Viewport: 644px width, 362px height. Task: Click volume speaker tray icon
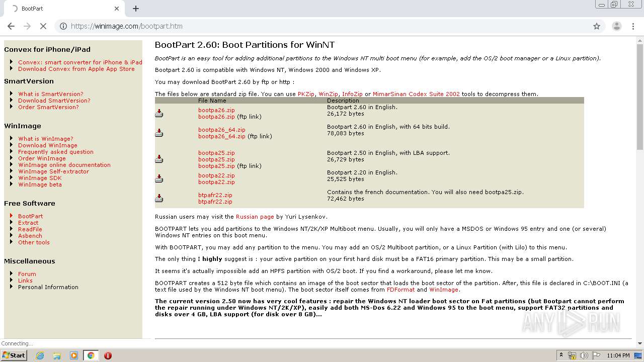[x=584, y=355]
